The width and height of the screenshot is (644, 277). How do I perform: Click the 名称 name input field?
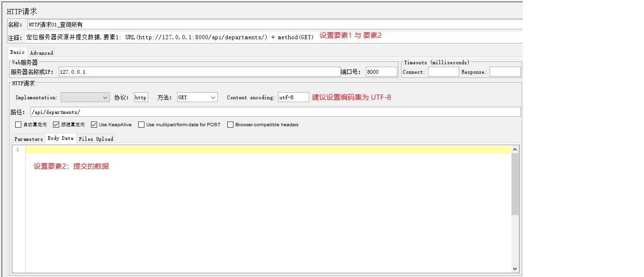(275, 25)
